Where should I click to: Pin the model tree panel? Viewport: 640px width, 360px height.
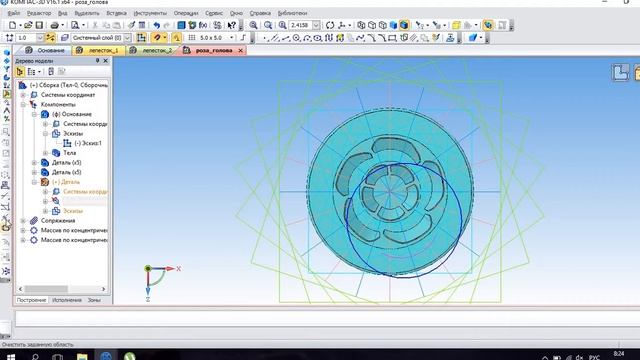[x=97, y=61]
